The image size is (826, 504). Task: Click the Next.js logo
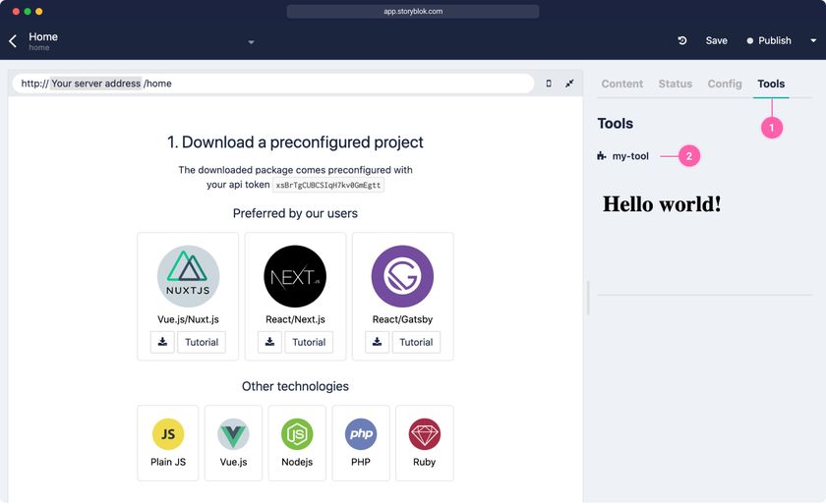click(x=295, y=276)
